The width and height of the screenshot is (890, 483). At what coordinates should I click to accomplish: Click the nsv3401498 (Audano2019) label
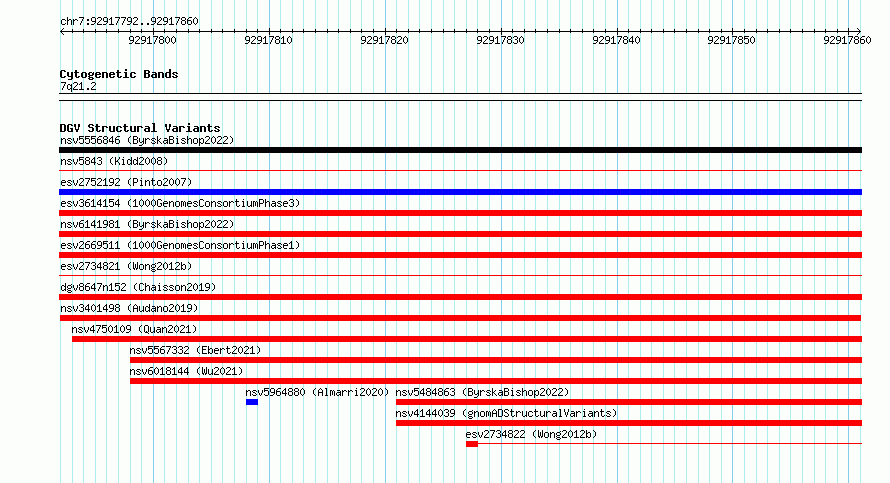(129, 308)
